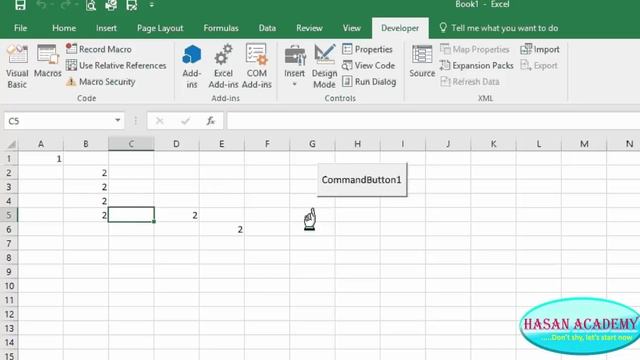Image resolution: width=640 pixels, height=360 pixels.
Task: Switch to the Formulas tab
Action: [221, 28]
